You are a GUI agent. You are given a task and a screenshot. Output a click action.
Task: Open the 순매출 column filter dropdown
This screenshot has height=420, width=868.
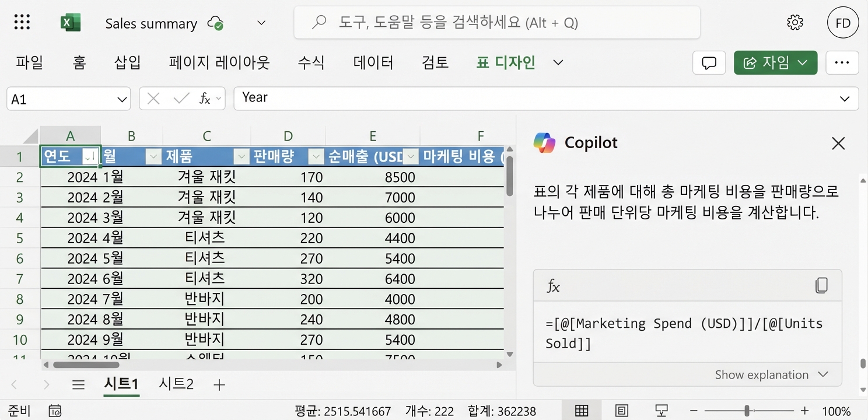click(411, 156)
